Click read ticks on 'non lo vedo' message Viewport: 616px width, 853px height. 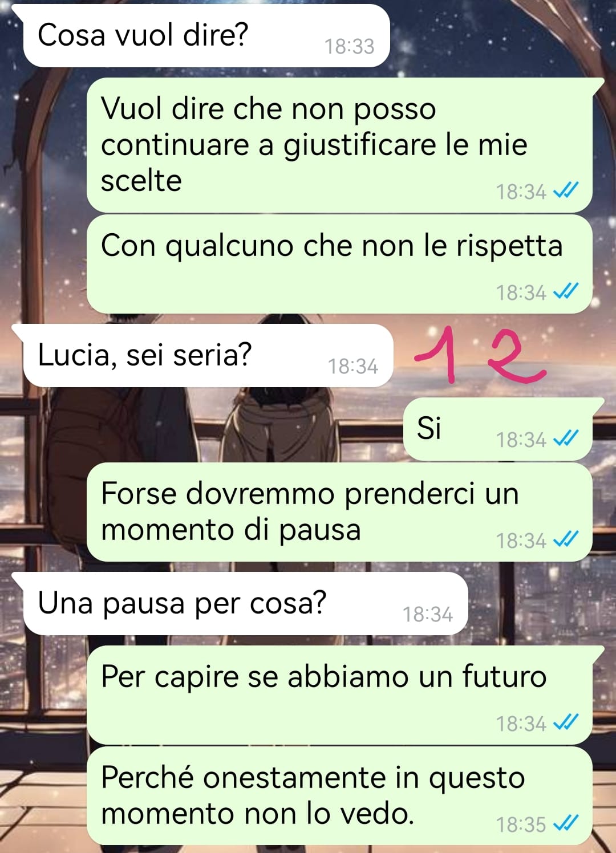coord(566,823)
